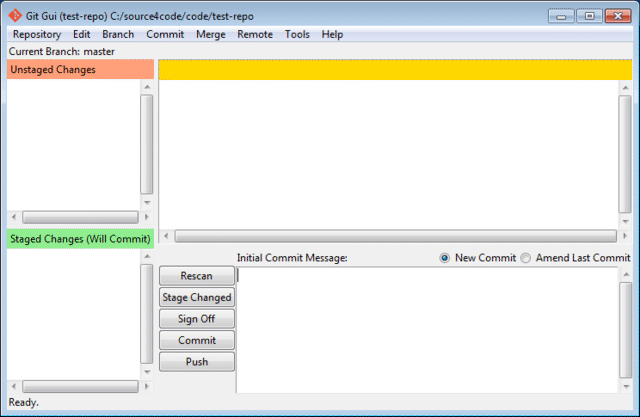Image resolution: width=640 pixels, height=417 pixels.
Task: Click the Sign Off button
Action: click(x=197, y=319)
